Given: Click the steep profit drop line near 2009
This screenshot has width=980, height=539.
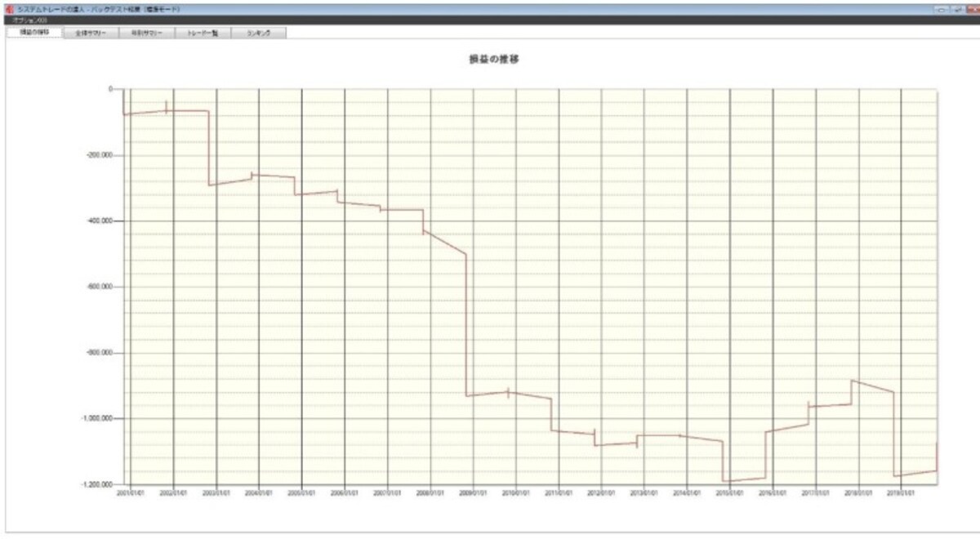Looking at the screenshot, I should point(466,325).
